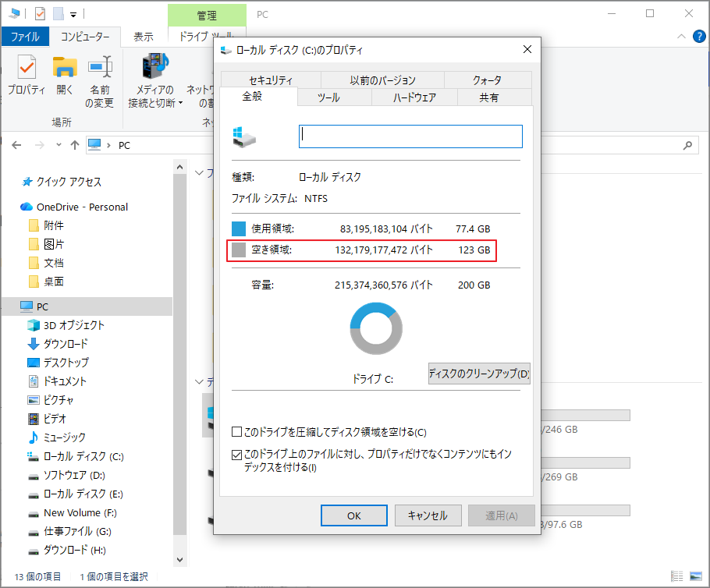Image resolution: width=710 pixels, height=588 pixels.
Task: Close the properties dialog with X
Action: point(527,49)
